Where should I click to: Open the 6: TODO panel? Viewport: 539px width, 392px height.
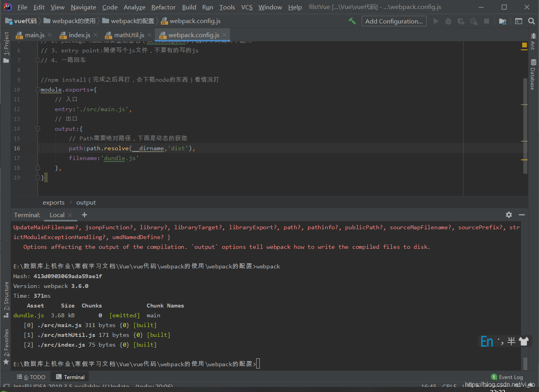tap(31, 377)
